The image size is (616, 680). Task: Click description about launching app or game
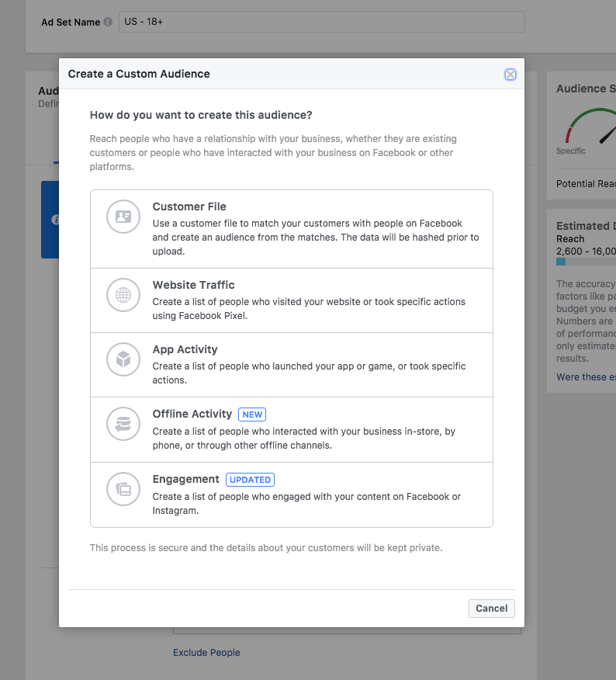(x=309, y=373)
